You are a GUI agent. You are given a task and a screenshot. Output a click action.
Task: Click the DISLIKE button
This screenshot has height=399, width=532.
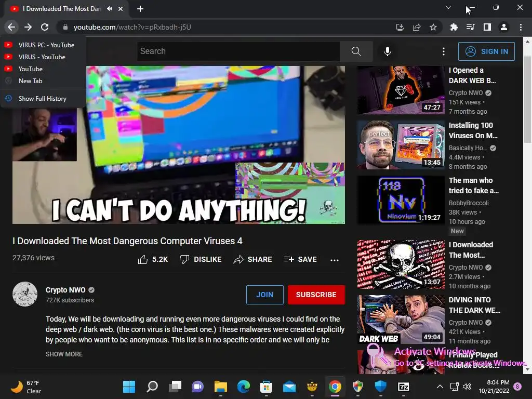201,260
